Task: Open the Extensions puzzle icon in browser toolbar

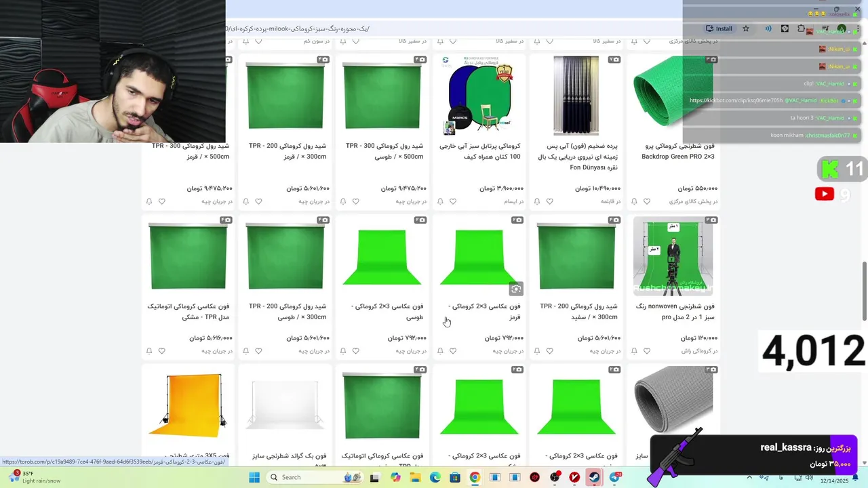Action: [x=802, y=28]
